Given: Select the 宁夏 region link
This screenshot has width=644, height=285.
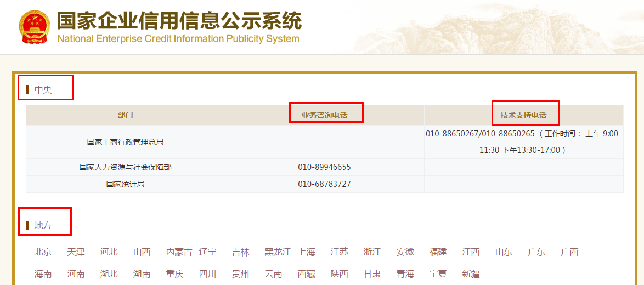Looking at the screenshot, I should [x=438, y=273].
